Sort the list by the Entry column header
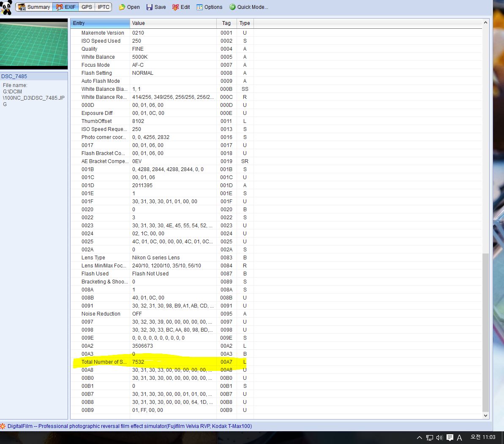 (100, 23)
